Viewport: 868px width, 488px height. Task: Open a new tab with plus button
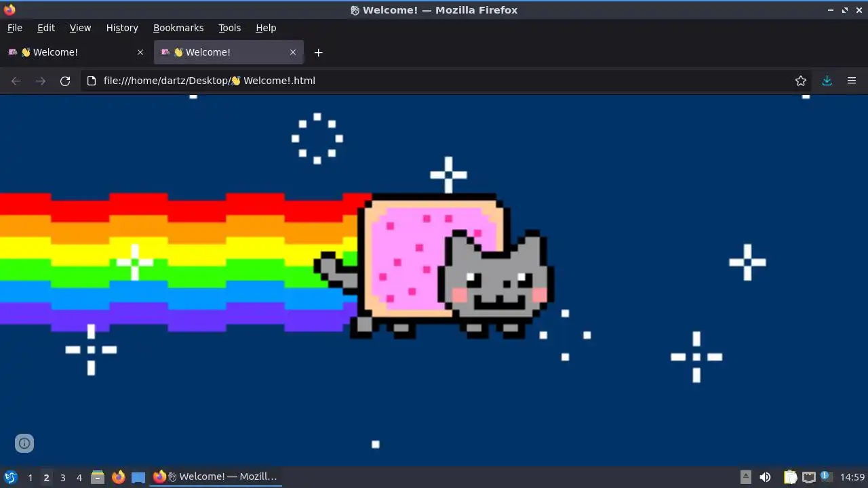pyautogui.click(x=318, y=52)
